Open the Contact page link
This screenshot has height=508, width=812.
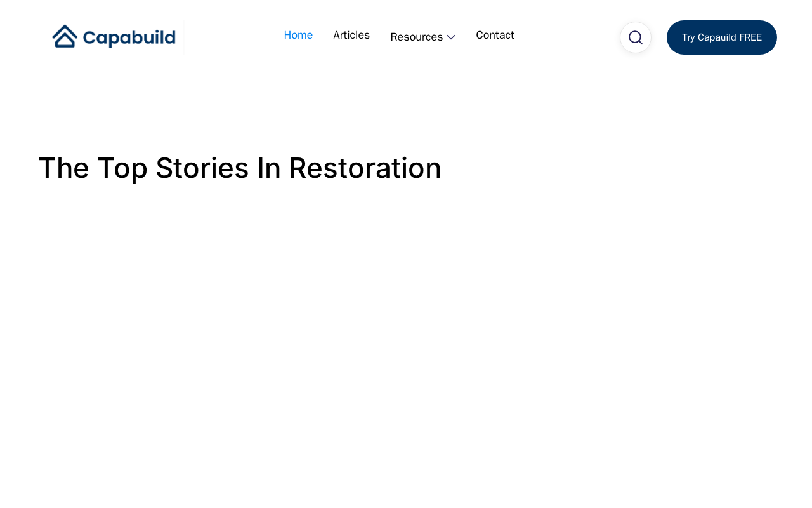(x=495, y=36)
